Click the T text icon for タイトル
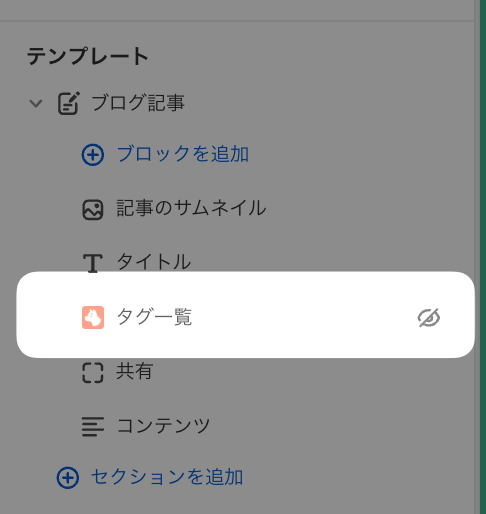486x514 pixels. point(93,263)
